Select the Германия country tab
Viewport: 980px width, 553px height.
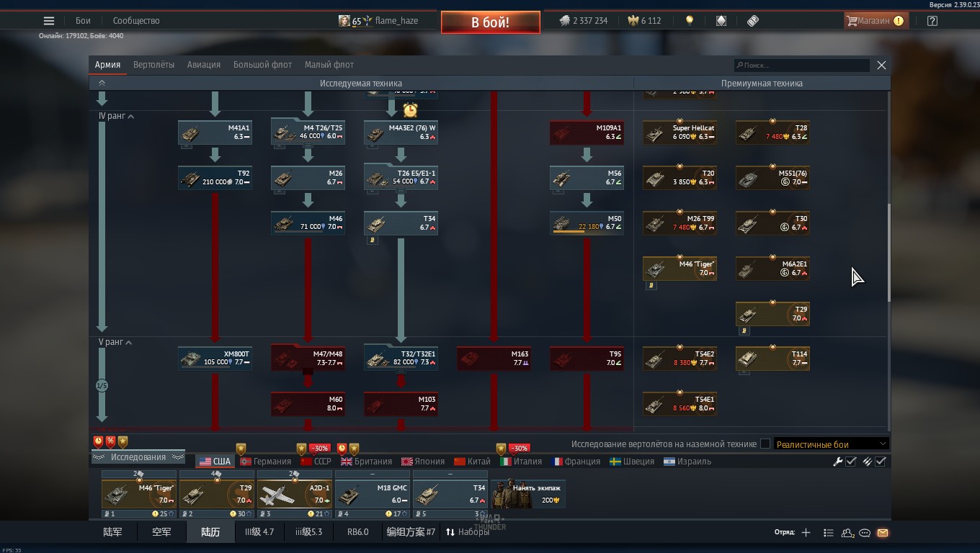tap(265, 462)
